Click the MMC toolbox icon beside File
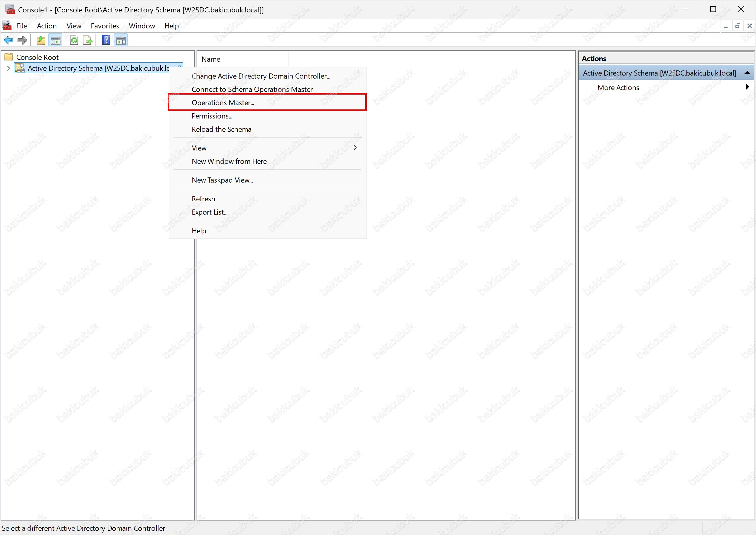Image resolution: width=756 pixels, height=535 pixels. [x=7, y=25]
